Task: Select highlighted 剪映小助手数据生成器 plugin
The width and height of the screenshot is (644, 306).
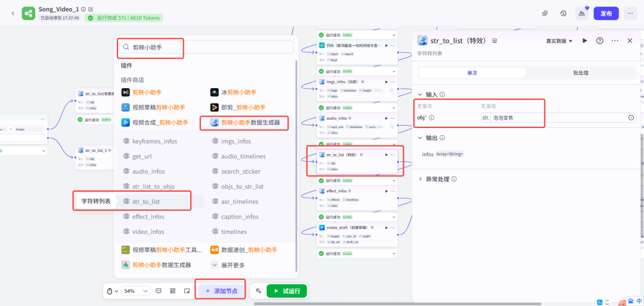Action: pos(245,122)
